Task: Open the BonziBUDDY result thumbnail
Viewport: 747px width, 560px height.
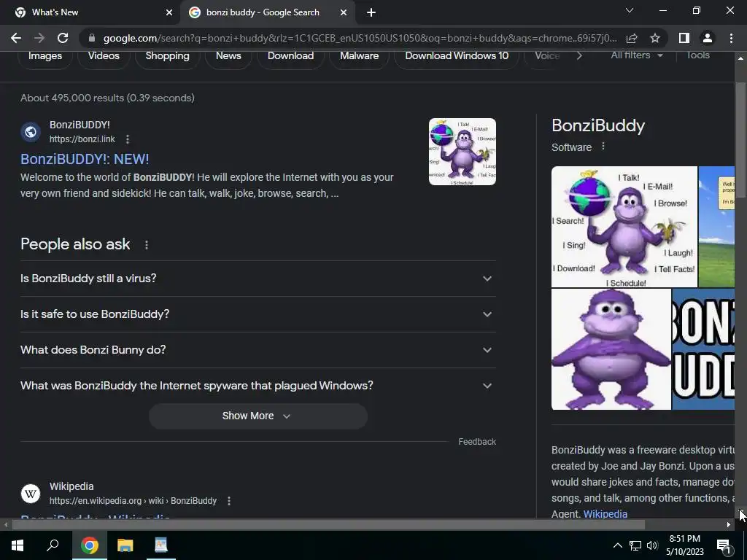Action: 462,152
